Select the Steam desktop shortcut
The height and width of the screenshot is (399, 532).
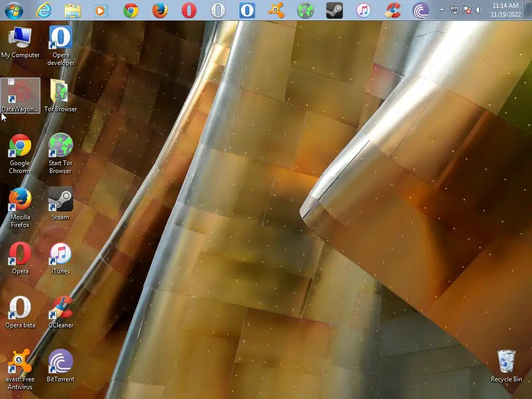(60, 204)
